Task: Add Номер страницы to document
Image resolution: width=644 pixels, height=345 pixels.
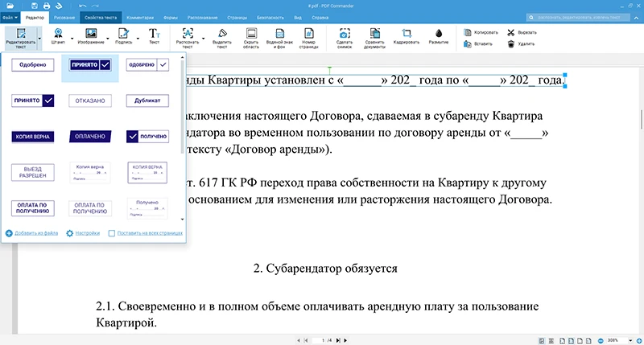Action: 308,38
